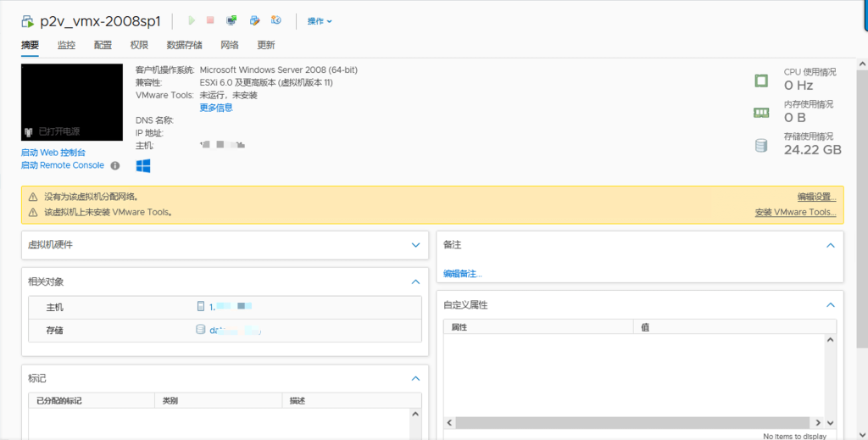Click the 0 Hz CPU usage value

pos(798,86)
